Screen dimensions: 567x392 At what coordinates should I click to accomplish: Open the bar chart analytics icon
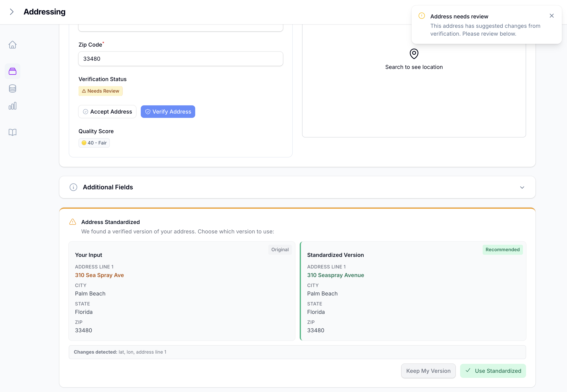click(13, 106)
